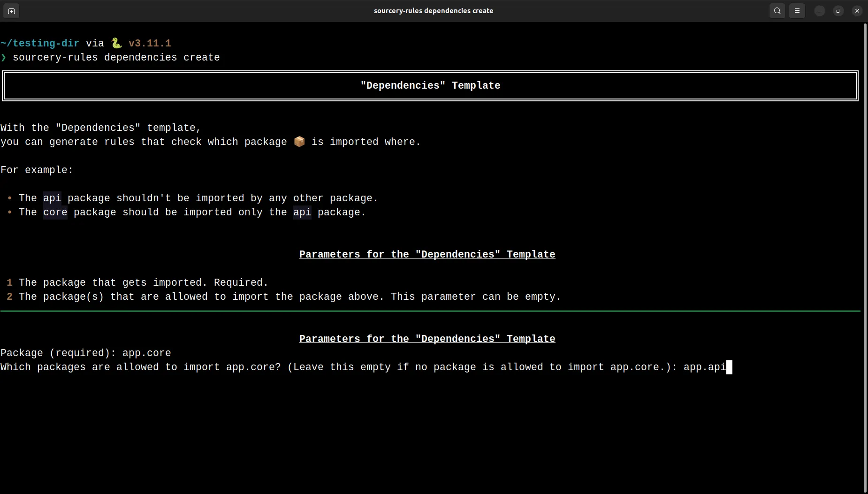Click the app.core answer after Package required
The height and width of the screenshot is (494, 868).
[146, 353]
